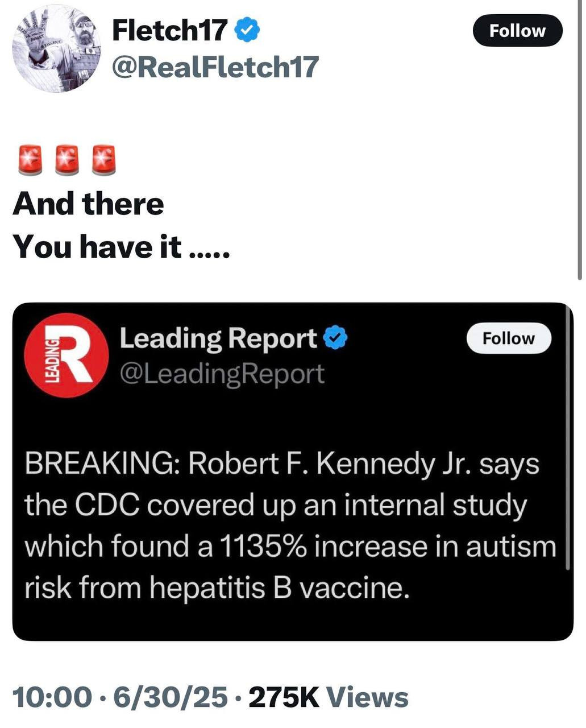Click Fletch17's blue verified badge

[x=248, y=30]
